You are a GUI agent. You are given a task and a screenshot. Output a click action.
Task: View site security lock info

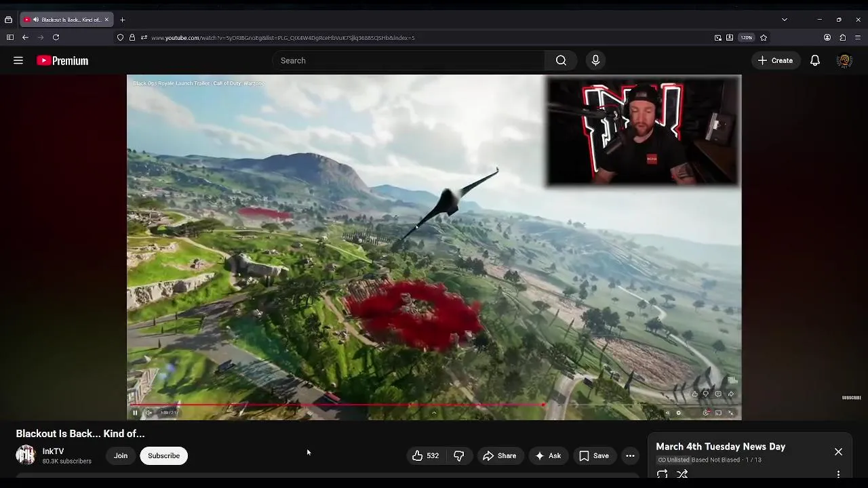pyautogui.click(x=132, y=37)
